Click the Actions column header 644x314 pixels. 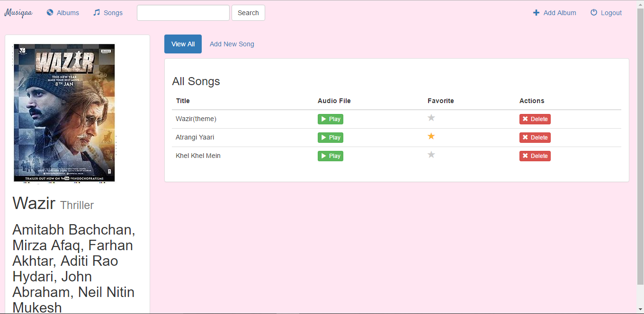[x=532, y=101]
